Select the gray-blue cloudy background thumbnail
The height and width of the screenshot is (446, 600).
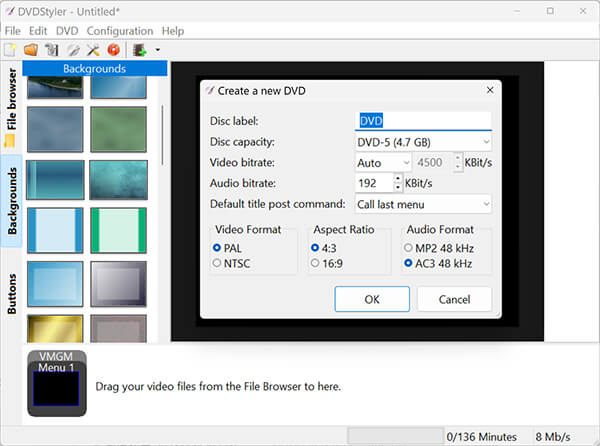[55, 129]
